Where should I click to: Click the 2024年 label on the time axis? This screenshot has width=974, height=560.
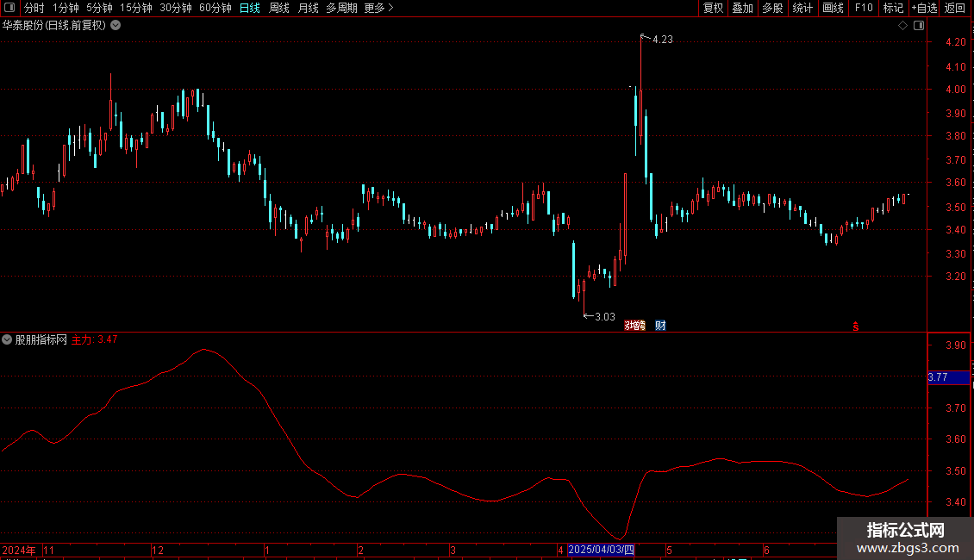pyautogui.click(x=19, y=550)
